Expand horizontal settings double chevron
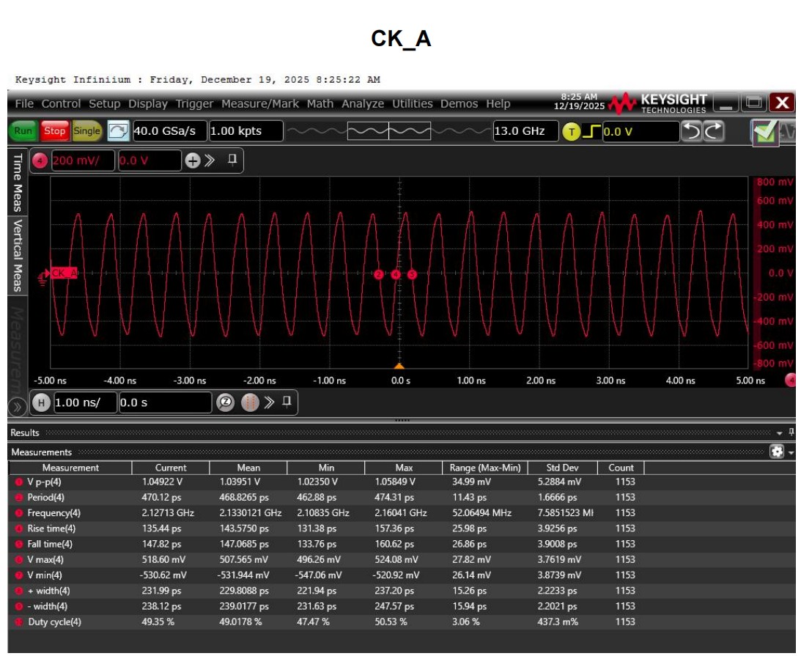The height and width of the screenshot is (656, 812). [x=269, y=402]
